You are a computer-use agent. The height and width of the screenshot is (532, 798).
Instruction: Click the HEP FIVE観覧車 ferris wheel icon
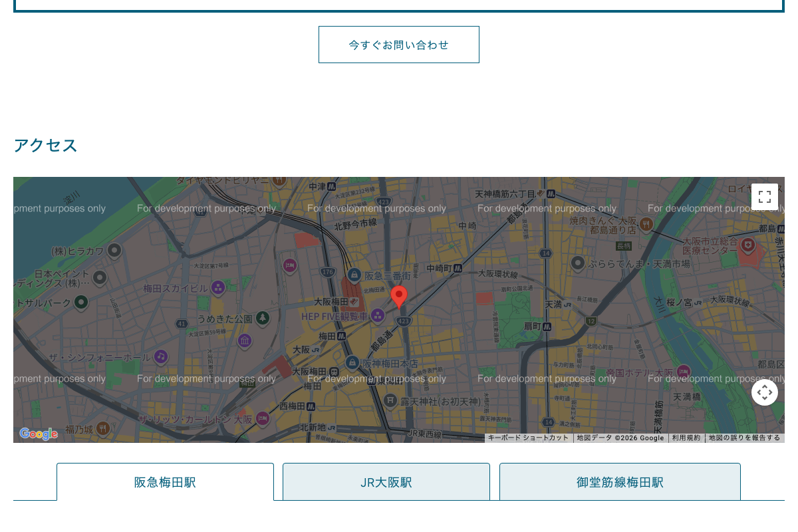tap(378, 316)
